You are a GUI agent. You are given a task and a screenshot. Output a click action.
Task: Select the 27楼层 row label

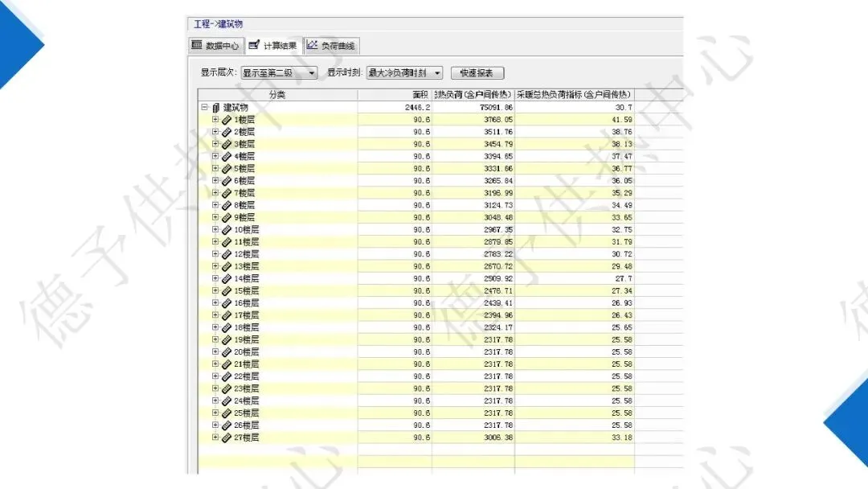[x=247, y=438]
